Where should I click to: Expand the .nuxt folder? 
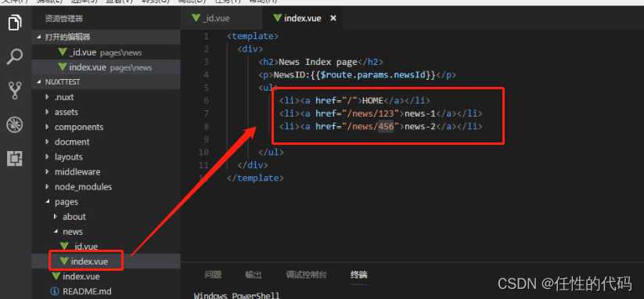[106, 97]
